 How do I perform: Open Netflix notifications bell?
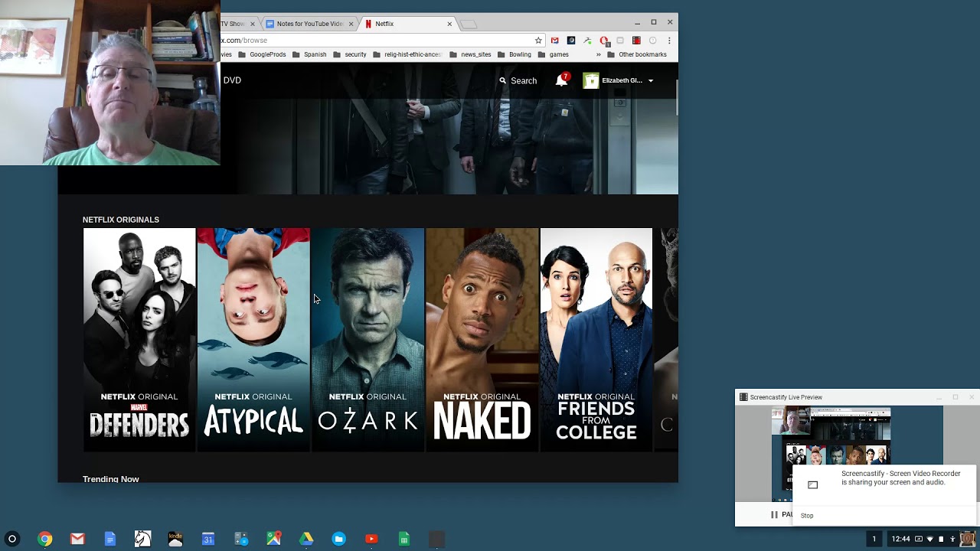561,80
